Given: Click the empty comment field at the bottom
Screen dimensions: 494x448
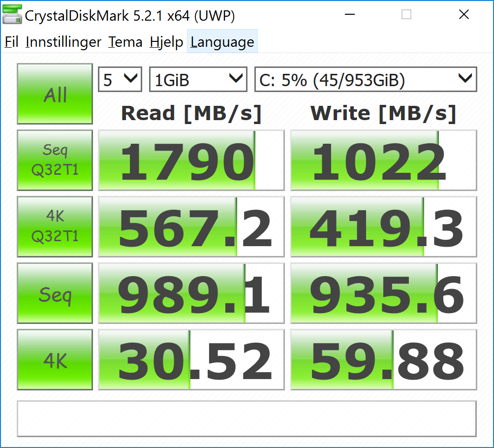Looking at the screenshot, I should [247, 418].
